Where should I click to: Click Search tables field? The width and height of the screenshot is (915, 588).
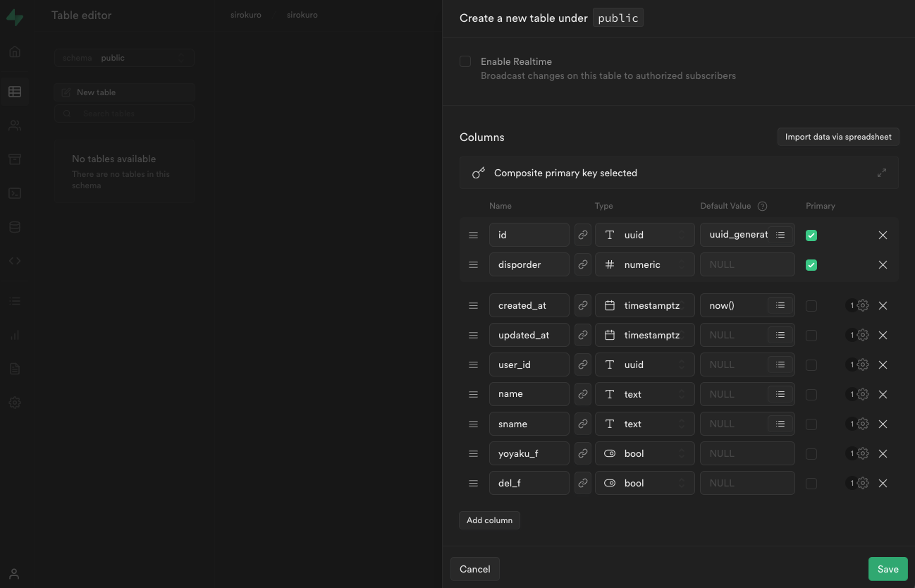tap(124, 113)
